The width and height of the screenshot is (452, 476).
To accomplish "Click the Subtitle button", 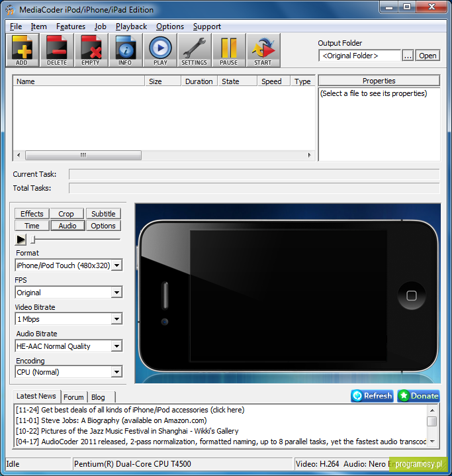I will (x=103, y=214).
